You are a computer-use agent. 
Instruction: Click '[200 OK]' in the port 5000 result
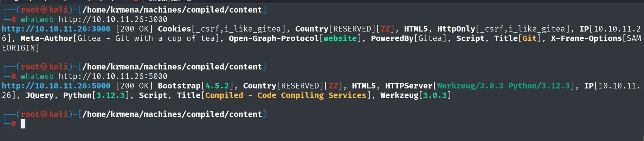(x=134, y=86)
